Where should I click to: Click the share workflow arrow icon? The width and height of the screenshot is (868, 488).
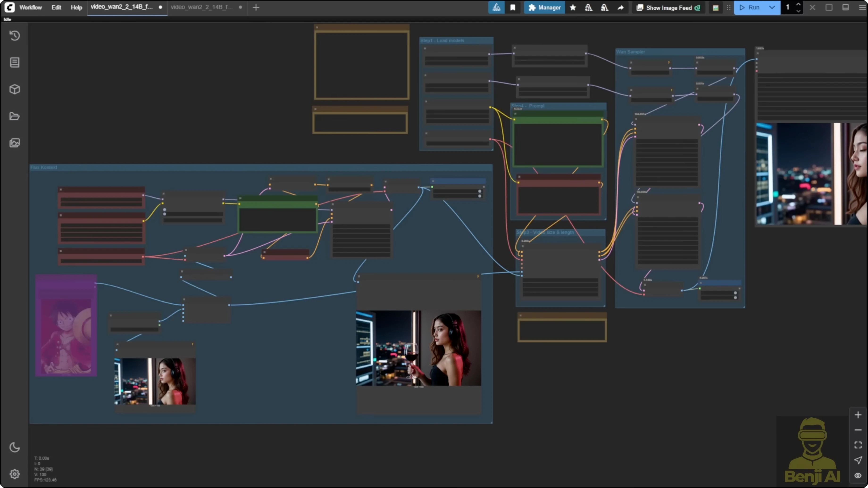pyautogui.click(x=621, y=7)
